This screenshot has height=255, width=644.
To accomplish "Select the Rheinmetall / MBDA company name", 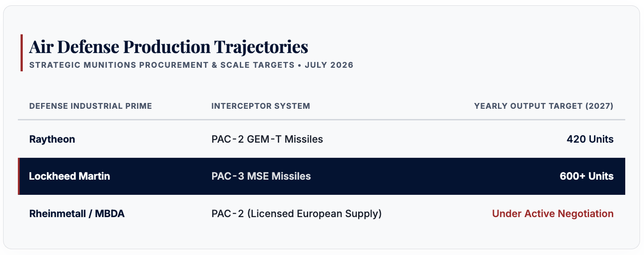I will [x=77, y=214].
